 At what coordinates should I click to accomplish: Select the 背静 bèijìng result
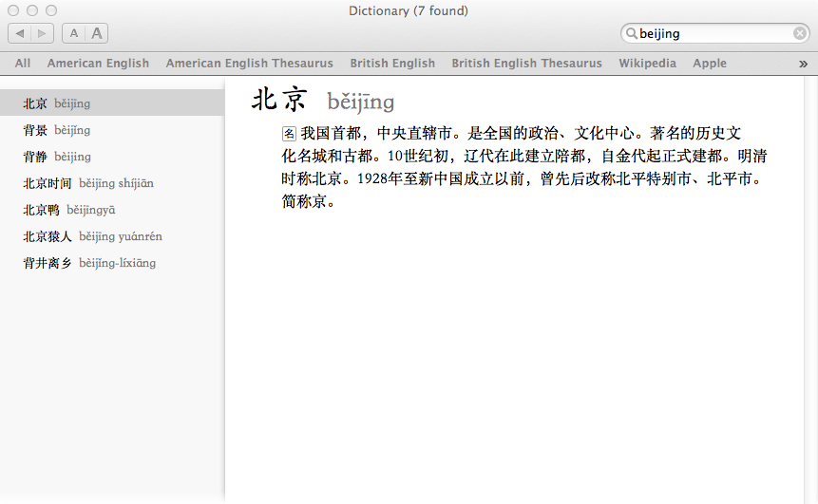[x=112, y=157]
